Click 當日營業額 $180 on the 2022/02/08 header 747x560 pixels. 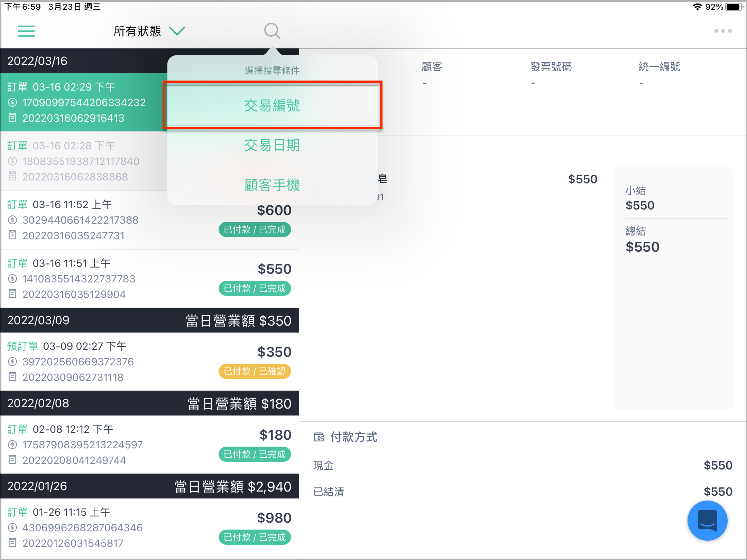(239, 403)
